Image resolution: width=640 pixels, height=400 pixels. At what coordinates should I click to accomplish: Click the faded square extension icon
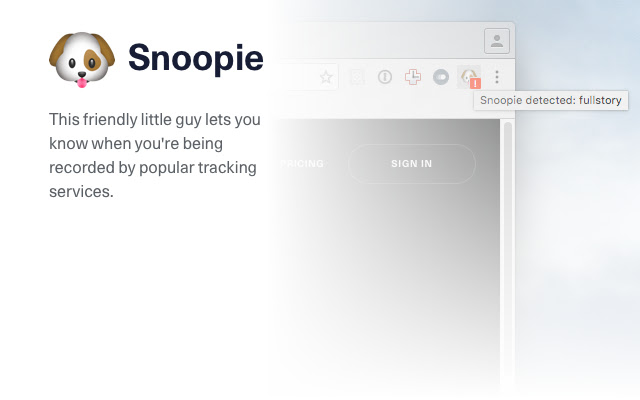tap(357, 77)
